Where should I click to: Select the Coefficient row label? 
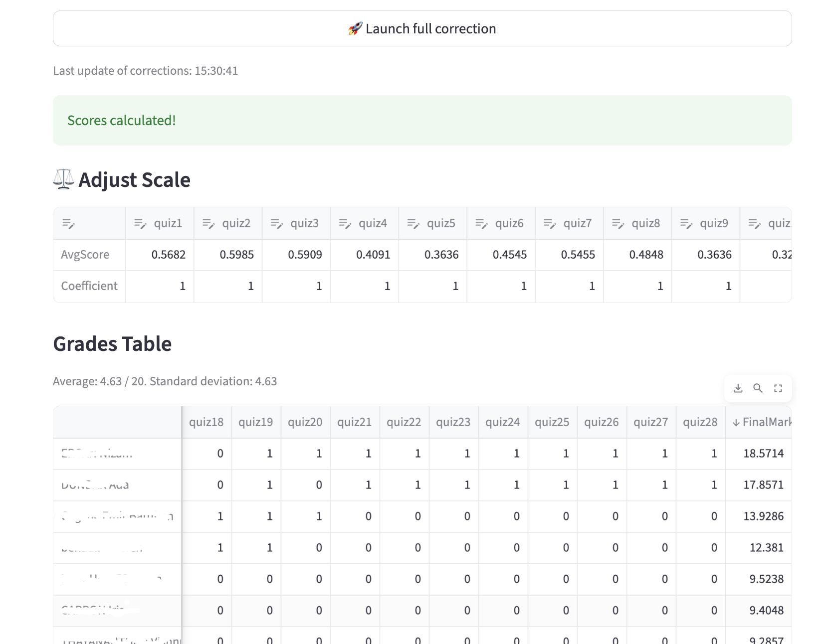pyautogui.click(x=89, y=286)
